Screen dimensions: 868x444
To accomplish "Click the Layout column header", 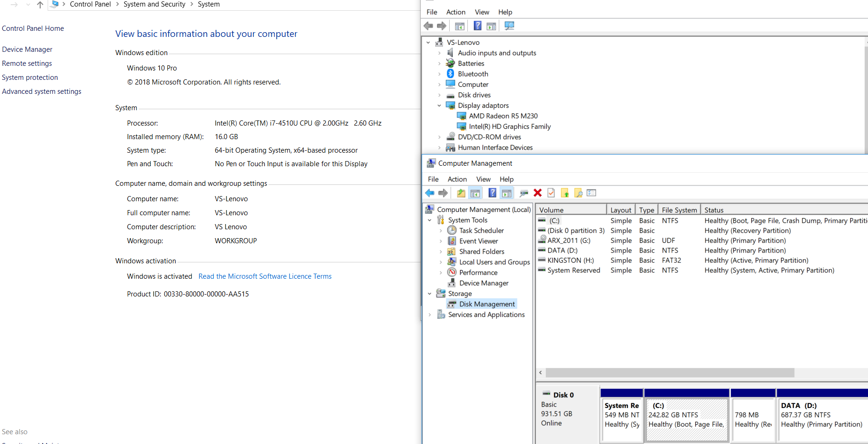I will pos(621,210).
